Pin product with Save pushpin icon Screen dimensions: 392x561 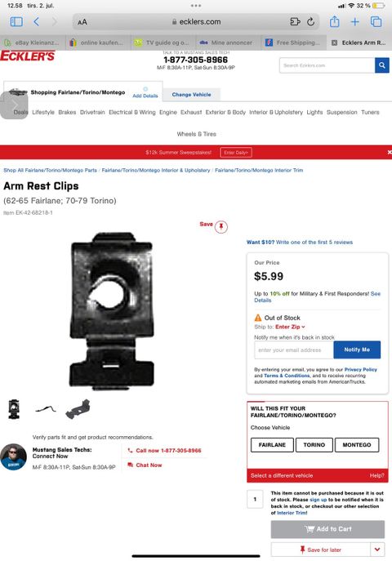221,226
